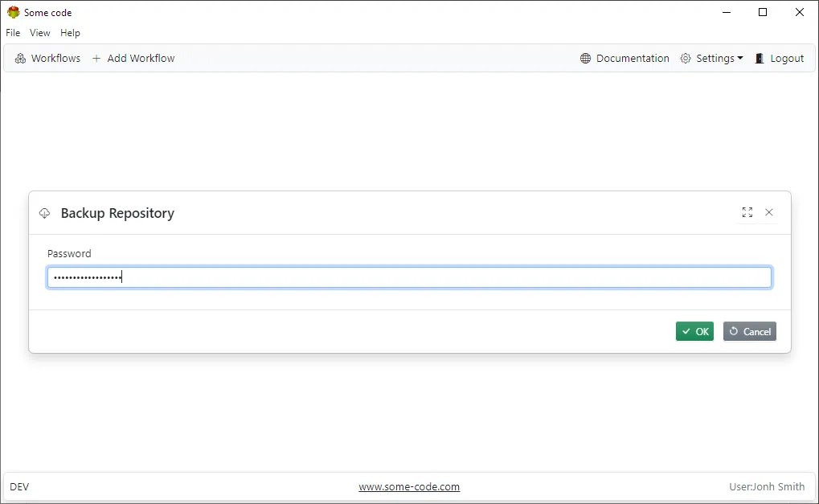Maximize the Backup Repository dialog
Image resolution: width=819 pixels, height=504 pixels.
pos(747,212)
